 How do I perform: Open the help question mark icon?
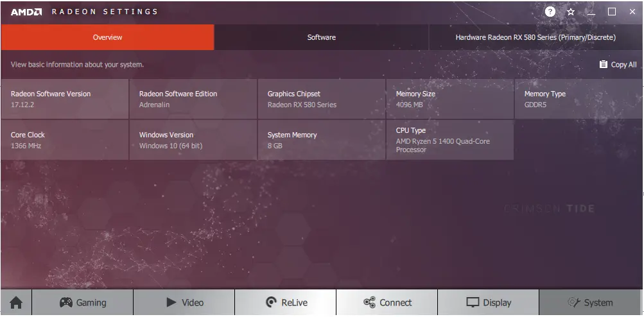[x=550, y=12]
